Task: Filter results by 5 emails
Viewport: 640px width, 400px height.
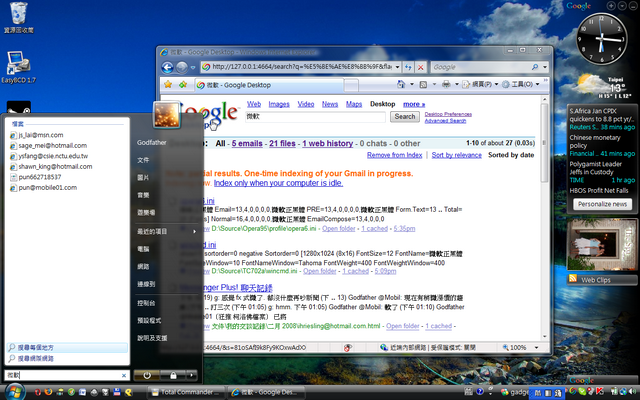Action: (x=247, y=143)
